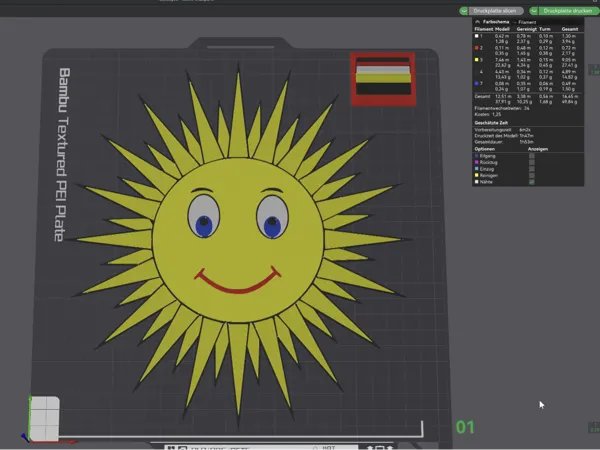The height and width of the screenshot is (450, 600).
Task: Click filament 3 yellow color swatch
Action: (x=477, y=60)
